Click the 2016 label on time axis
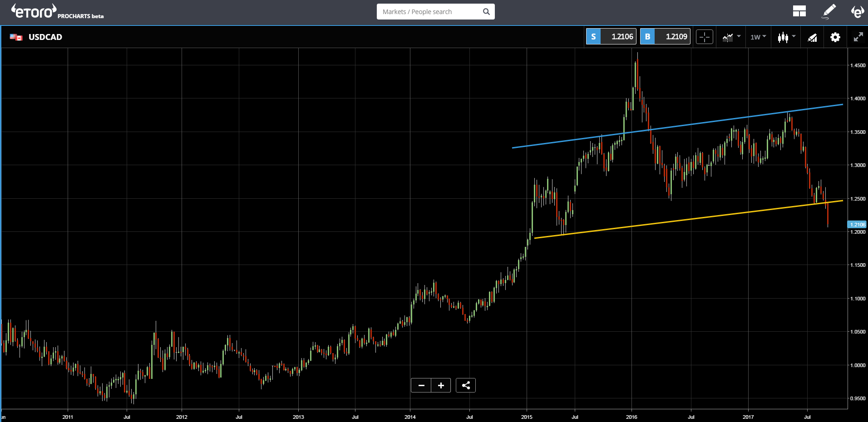Screen dimensions: 868x422 click(631, 417)
